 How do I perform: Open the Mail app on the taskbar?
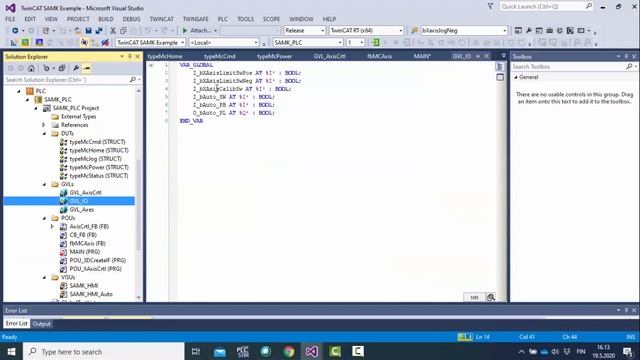pos(220,351)
